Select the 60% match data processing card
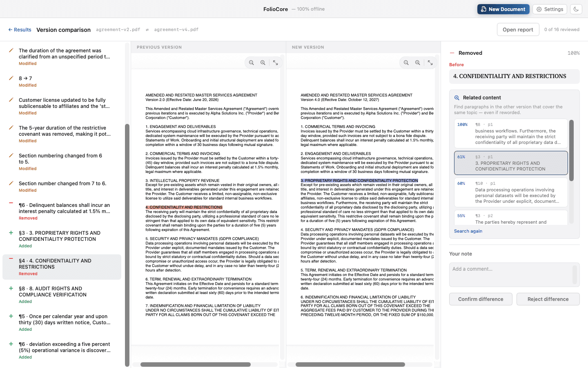 click(511, 192)
